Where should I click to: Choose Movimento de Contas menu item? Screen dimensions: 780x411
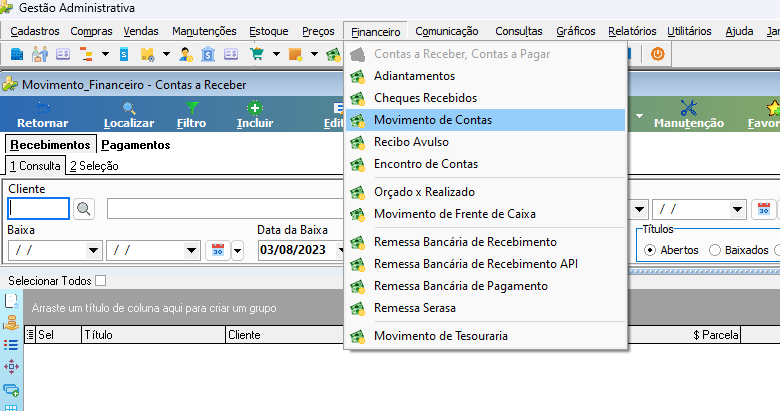(x=486, y=120)
